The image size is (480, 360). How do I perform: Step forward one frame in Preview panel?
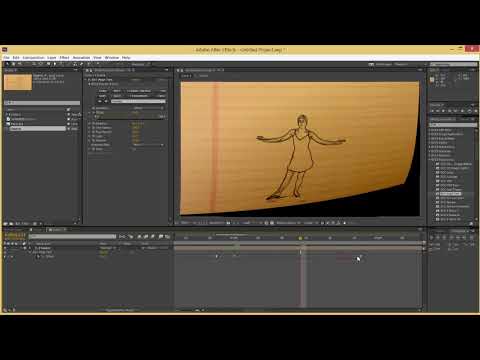click(450, 111)
